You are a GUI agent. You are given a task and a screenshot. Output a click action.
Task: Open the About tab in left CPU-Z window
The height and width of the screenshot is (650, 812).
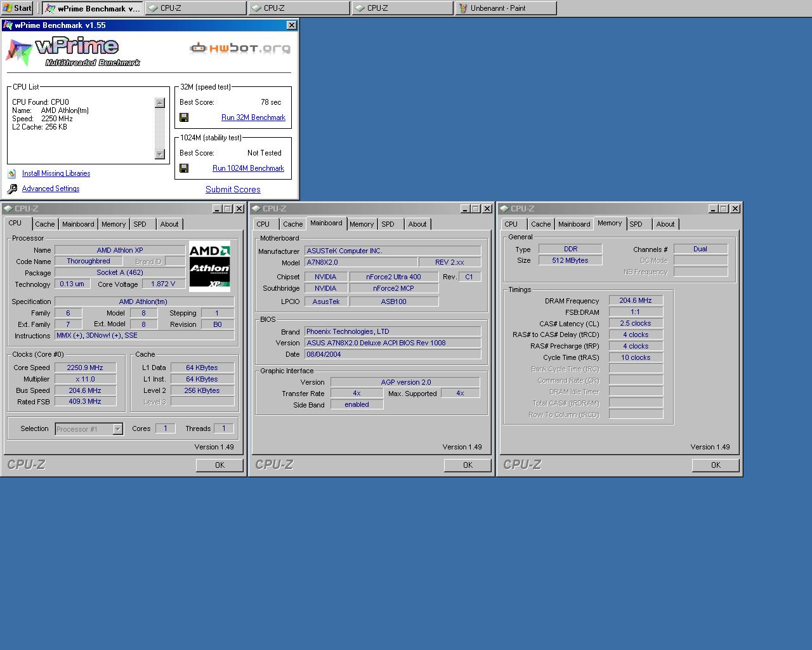pos(169,224)
